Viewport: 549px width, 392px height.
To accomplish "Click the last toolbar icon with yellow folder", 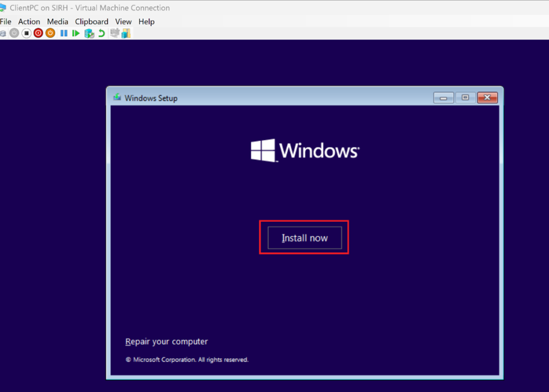I will pos(126,33).
